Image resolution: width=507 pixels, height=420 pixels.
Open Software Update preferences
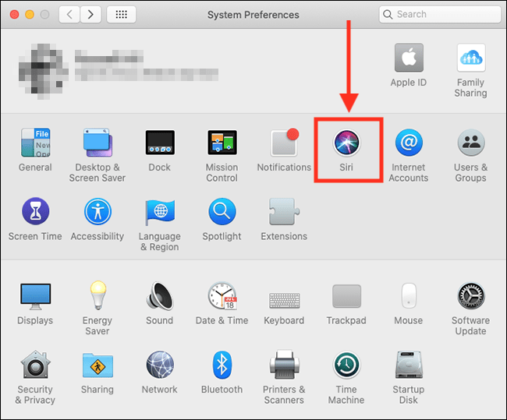(x=471, y=296)
